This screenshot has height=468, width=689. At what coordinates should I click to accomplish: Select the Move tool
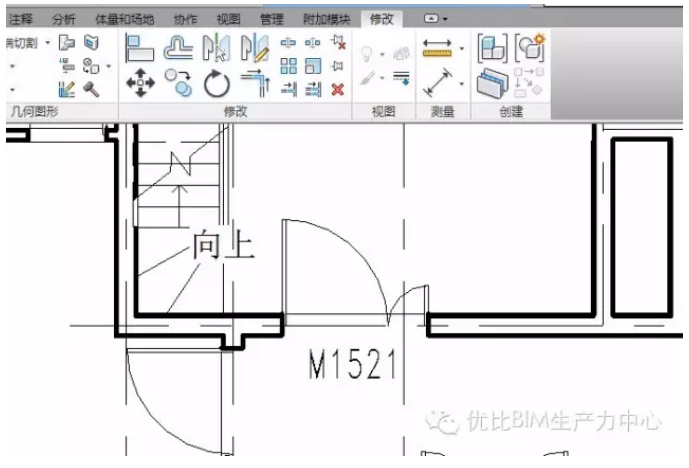[139, 83]
